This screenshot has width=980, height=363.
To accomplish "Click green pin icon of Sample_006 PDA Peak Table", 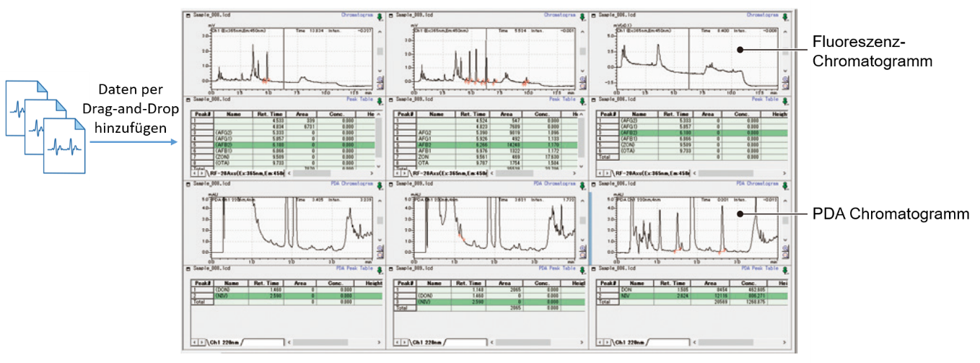I will pos(786,271).
